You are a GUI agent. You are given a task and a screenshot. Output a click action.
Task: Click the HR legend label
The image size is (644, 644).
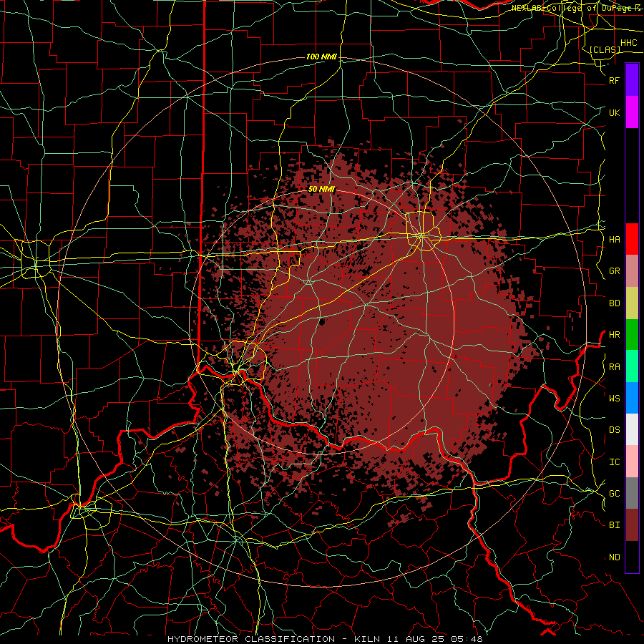615,335
